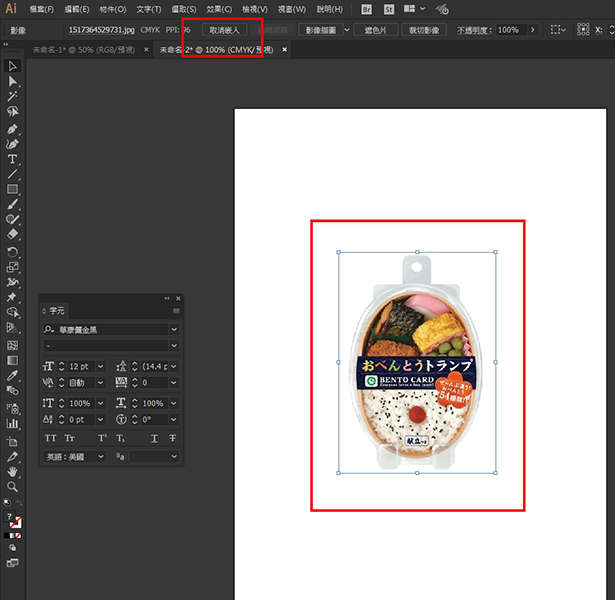Viewport: 615px width, 600px height.
Task: Select the Slice tool
Action: pyautogui.click(x=13, y=456)
